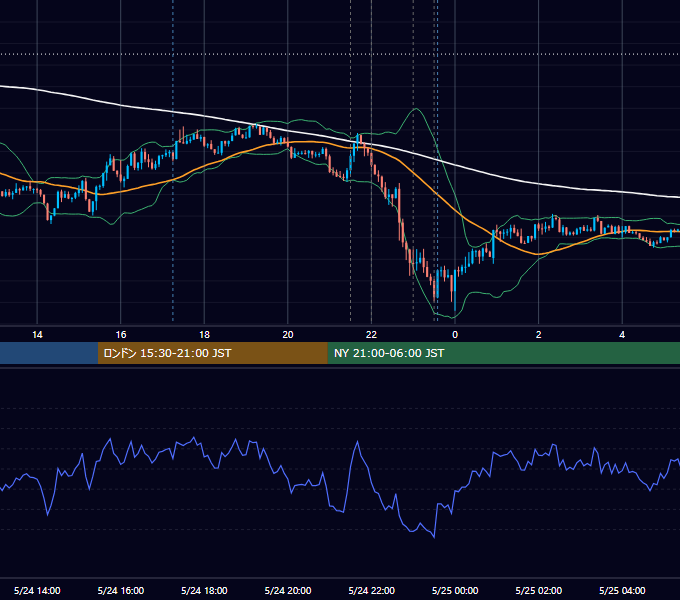Image resolution: width=680 pixels, height=600 pixels.
Task: Click the blue session bar before London
Action: 49,353
